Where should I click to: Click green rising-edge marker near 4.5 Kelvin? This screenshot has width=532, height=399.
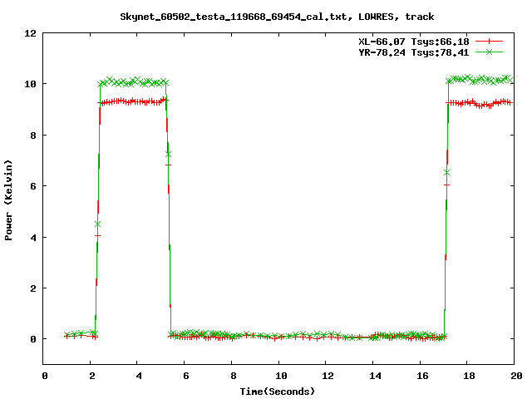point(98,224)
